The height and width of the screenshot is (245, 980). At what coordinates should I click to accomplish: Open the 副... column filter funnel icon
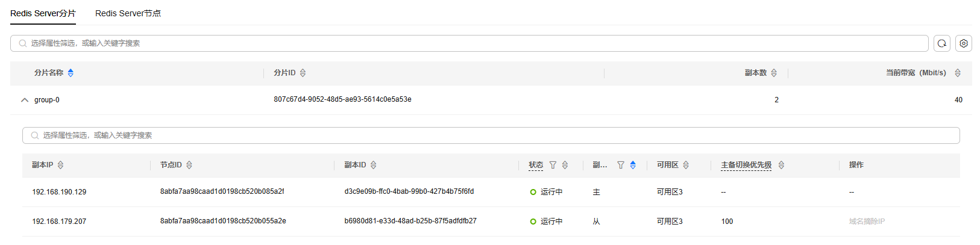(621, 165)
